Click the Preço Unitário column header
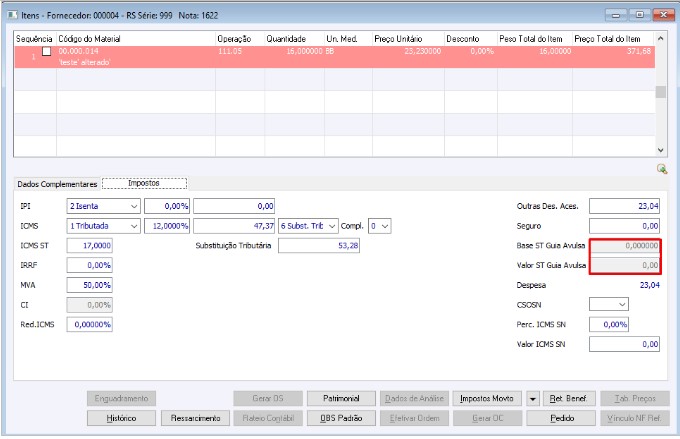The image size is (680, 439). point(408,39)
